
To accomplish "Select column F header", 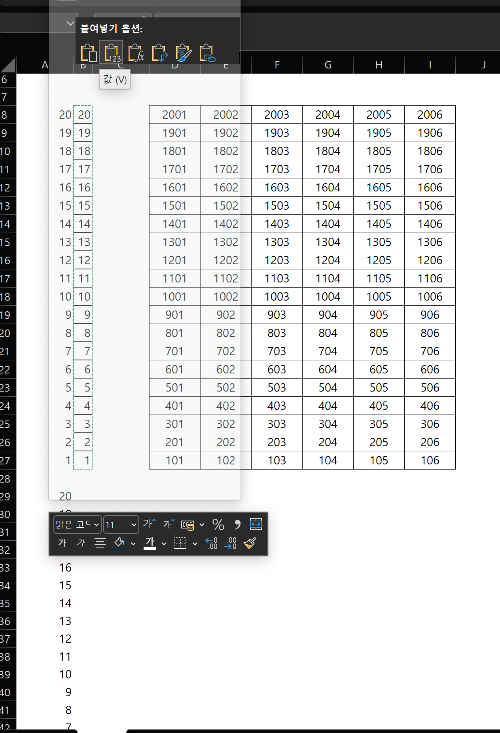I will (x=277, y=65).
